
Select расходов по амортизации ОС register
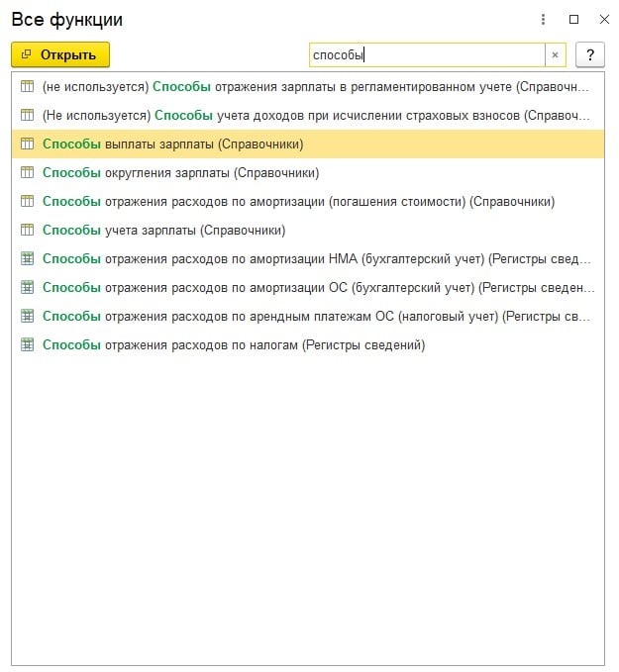(x=317, y=288)
